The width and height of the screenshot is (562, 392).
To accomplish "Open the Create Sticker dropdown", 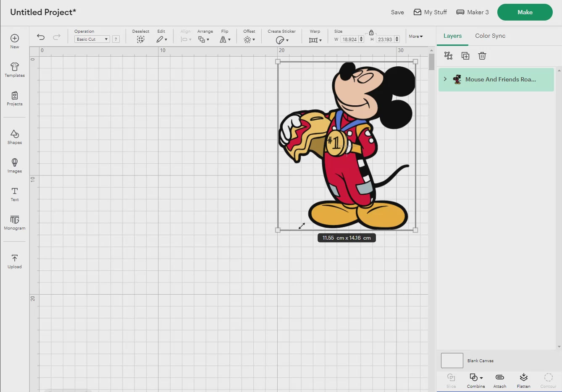I will pyautogui.click(x=282, y=40).
